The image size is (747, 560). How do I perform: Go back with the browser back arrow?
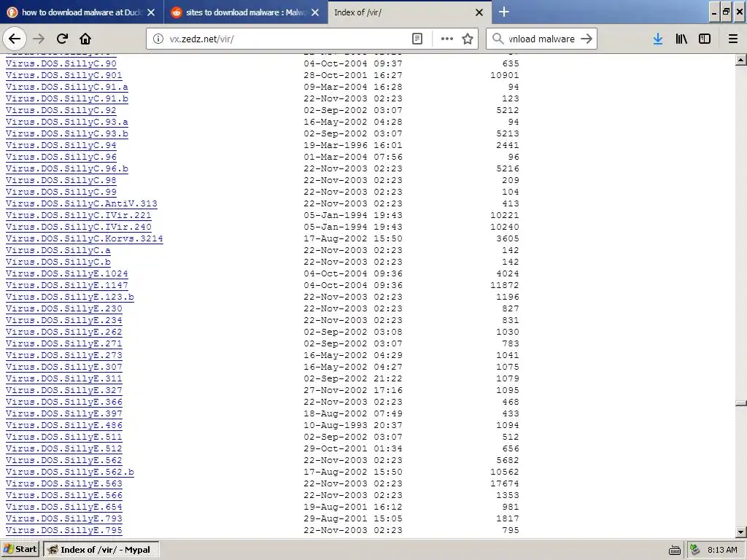pyautogui.click(x=15, y=39)
